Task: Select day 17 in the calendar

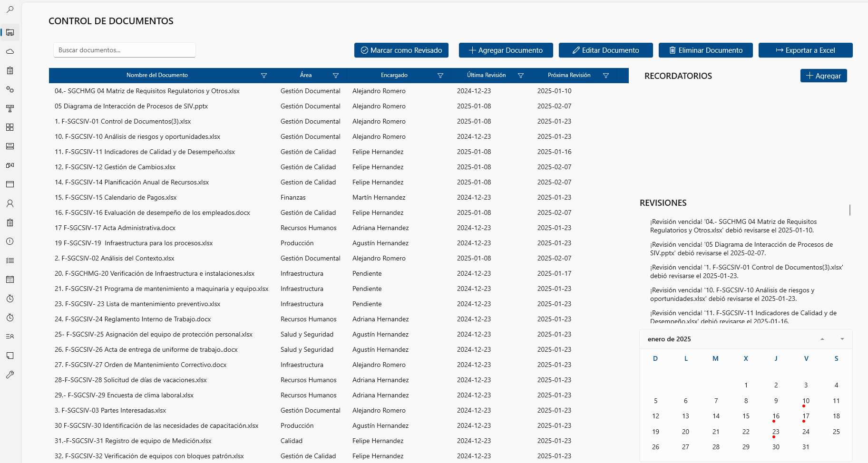Action: [x=806, y=416]
